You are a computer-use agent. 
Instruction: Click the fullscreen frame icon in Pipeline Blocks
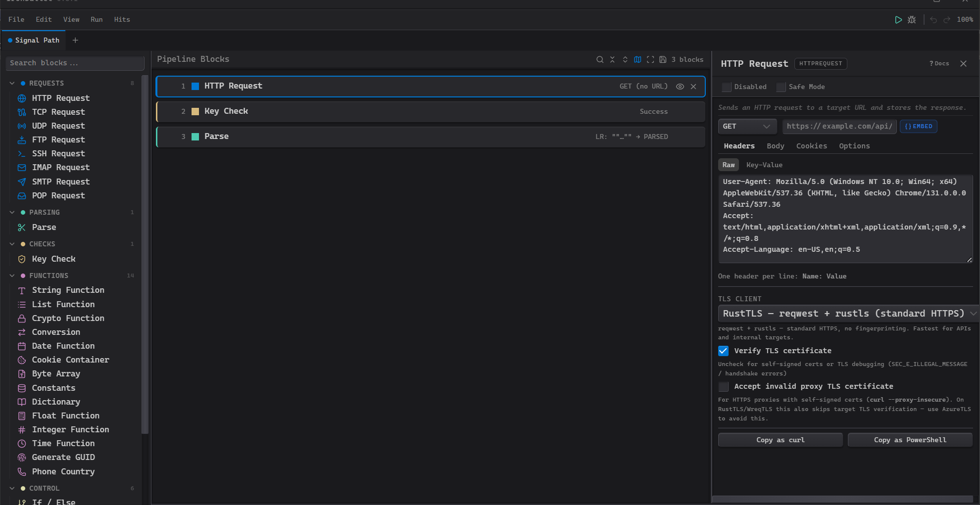pos(650,59)
